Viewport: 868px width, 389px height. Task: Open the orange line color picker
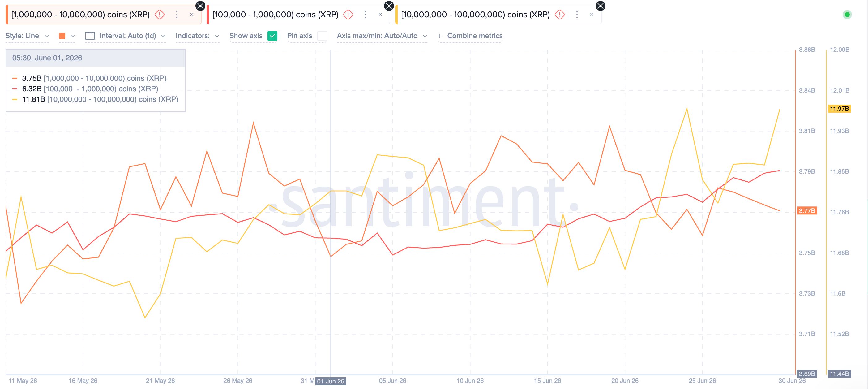tap(62, 36)
